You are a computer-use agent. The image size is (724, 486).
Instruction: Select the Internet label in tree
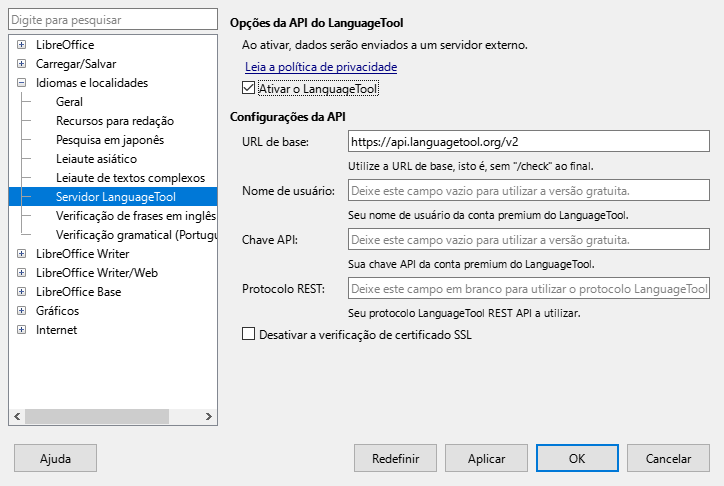click(56, 330)
